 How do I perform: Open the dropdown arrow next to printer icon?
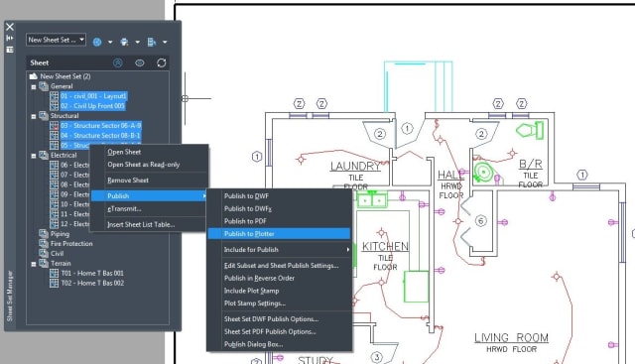click(x=137, y=42)
